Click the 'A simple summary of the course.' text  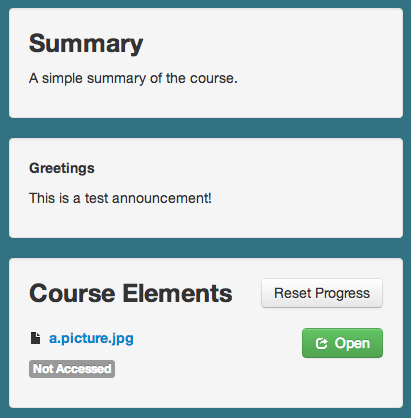point(133,78)
